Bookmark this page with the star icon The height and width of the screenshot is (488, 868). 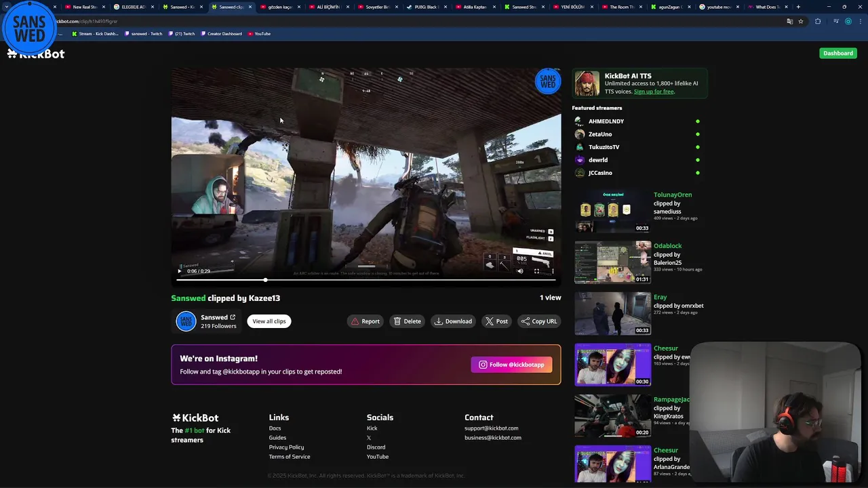coord(800,21)
